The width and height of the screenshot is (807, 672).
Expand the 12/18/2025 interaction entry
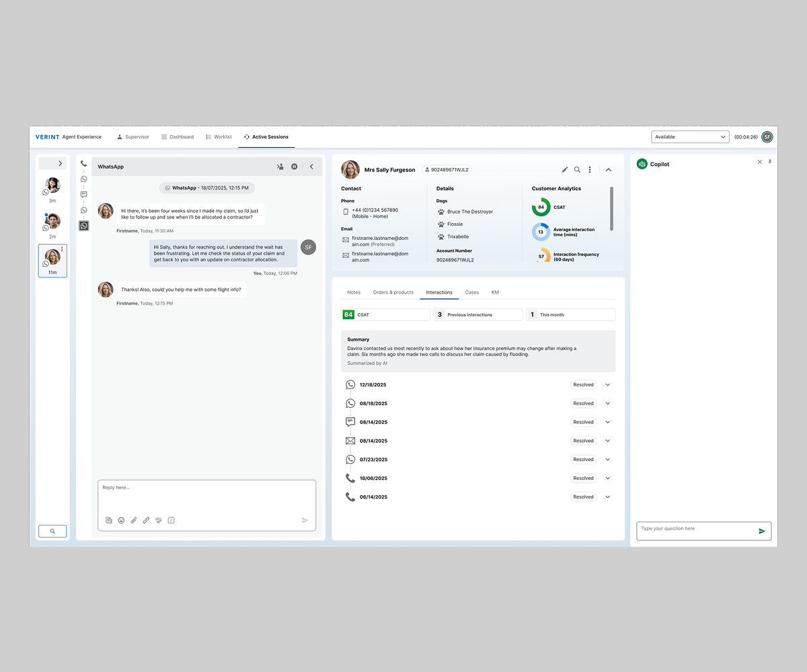coord(607,385)
